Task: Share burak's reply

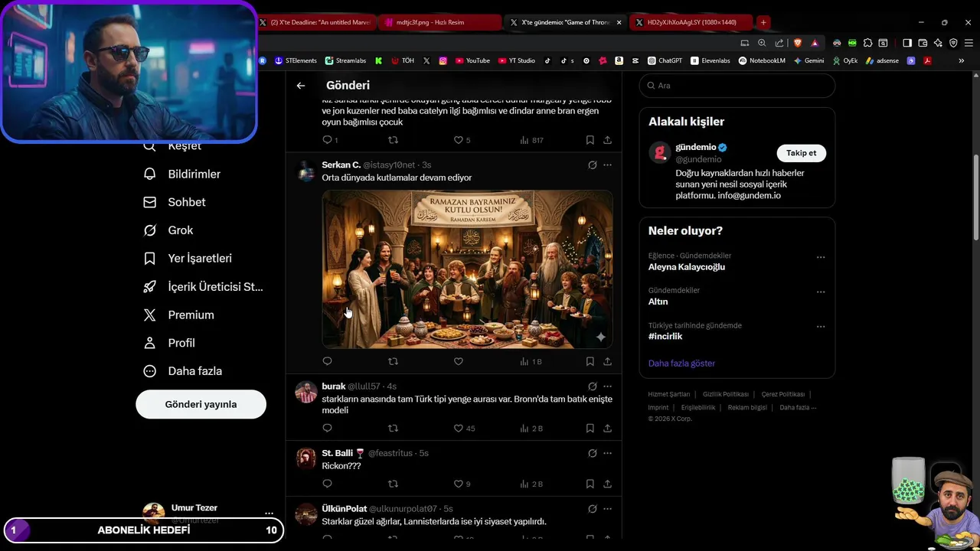Action: tap(607, 428)
